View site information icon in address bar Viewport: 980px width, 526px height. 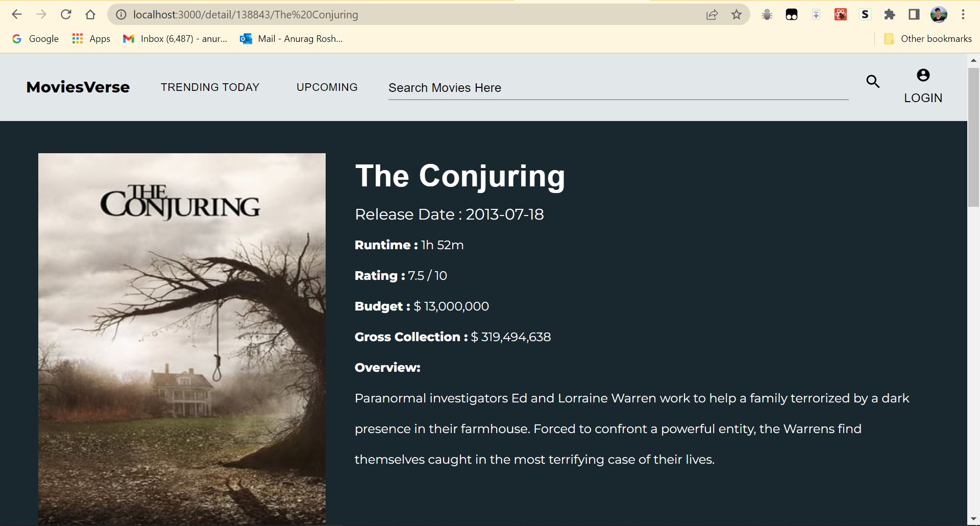pyautogui.click(x=121, y=15)
